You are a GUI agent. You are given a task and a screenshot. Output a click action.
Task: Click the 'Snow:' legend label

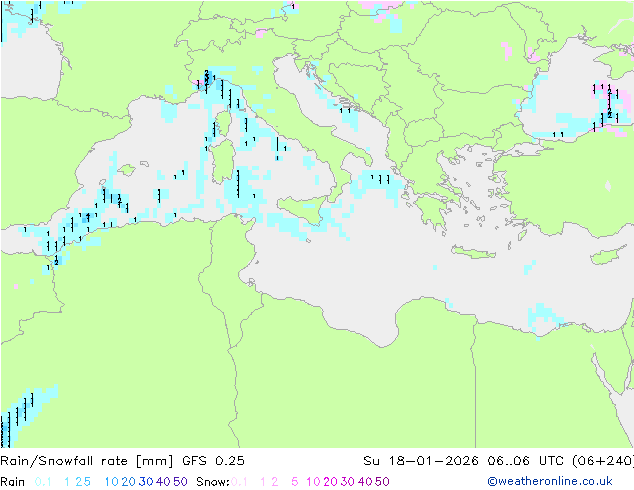(213, 482)
